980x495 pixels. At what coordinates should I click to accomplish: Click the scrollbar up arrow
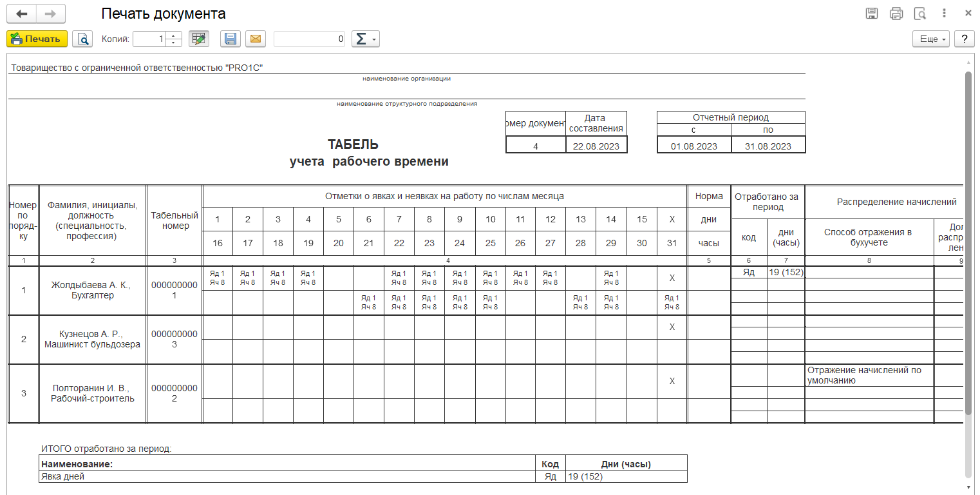pyautogui.click(x=968, y=63)
